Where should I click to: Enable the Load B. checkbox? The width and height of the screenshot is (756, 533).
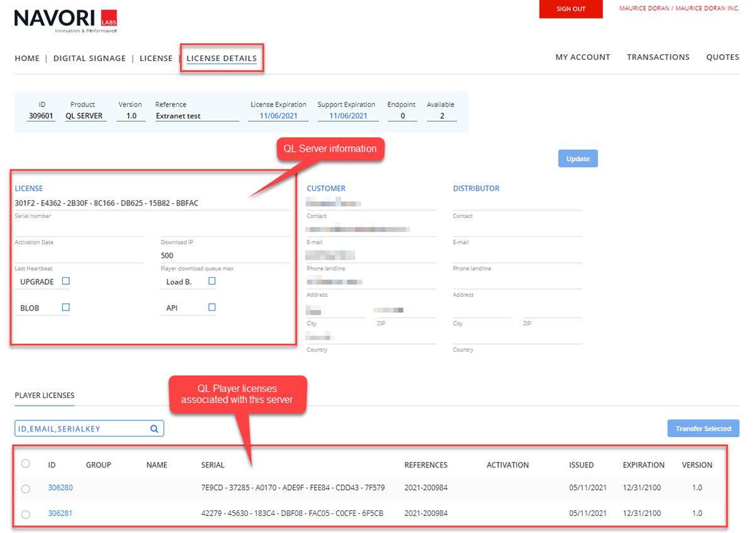212,281
